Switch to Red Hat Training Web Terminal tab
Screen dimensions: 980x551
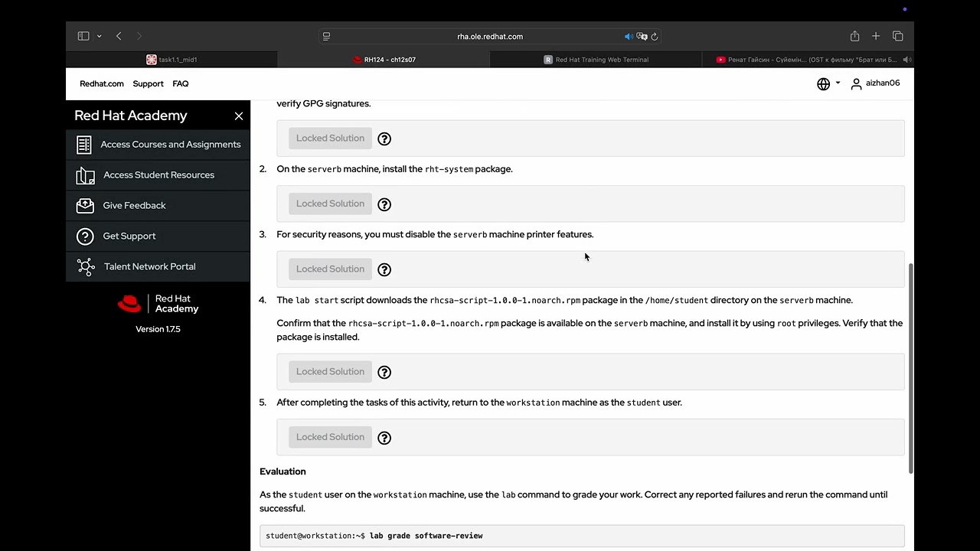(596, 60)
